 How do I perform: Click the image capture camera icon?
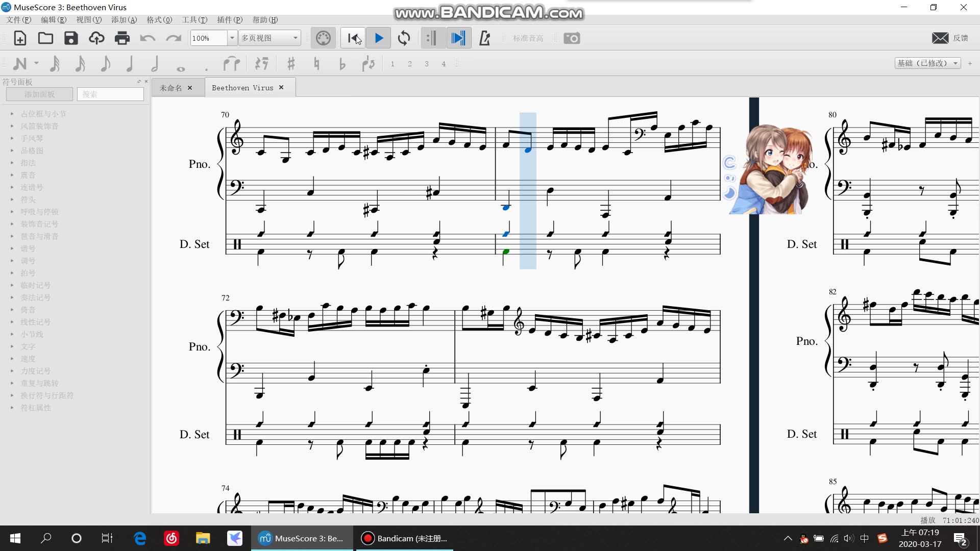point(572,38)
